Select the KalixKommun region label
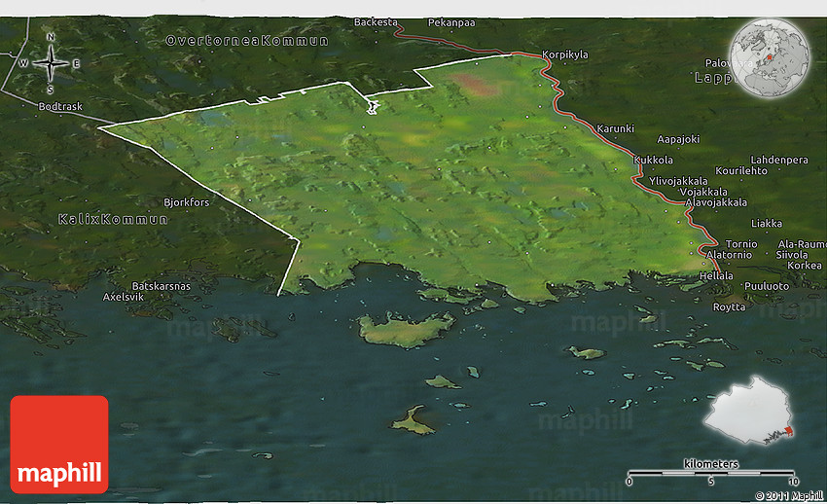 click(113, 219)
